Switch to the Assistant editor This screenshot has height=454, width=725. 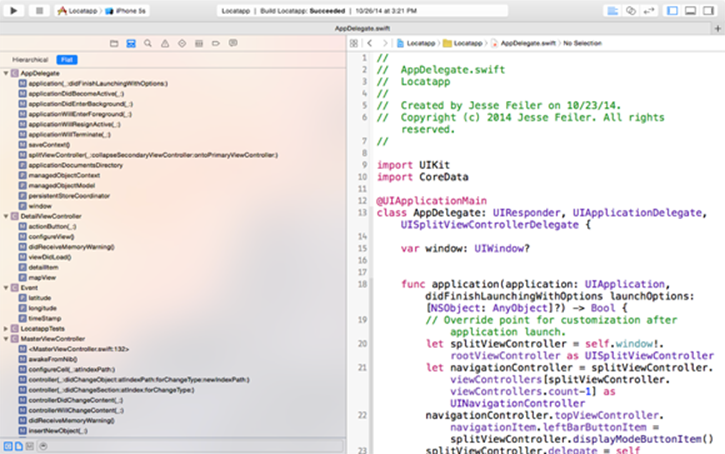631,11
